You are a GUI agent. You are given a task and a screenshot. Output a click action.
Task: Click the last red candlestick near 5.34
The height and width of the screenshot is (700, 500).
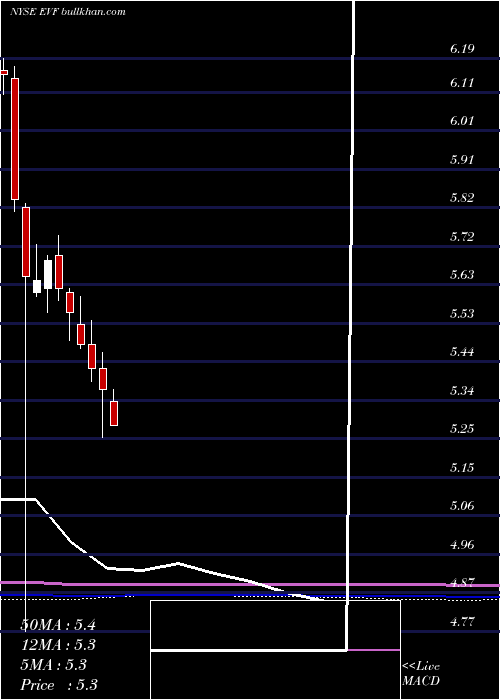[x=114, y=413]
